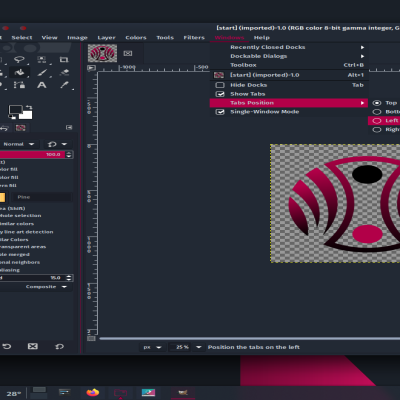The height and width of the screenshot is (400, 400).
Task: Open the View menu
Action: (49, 38)
